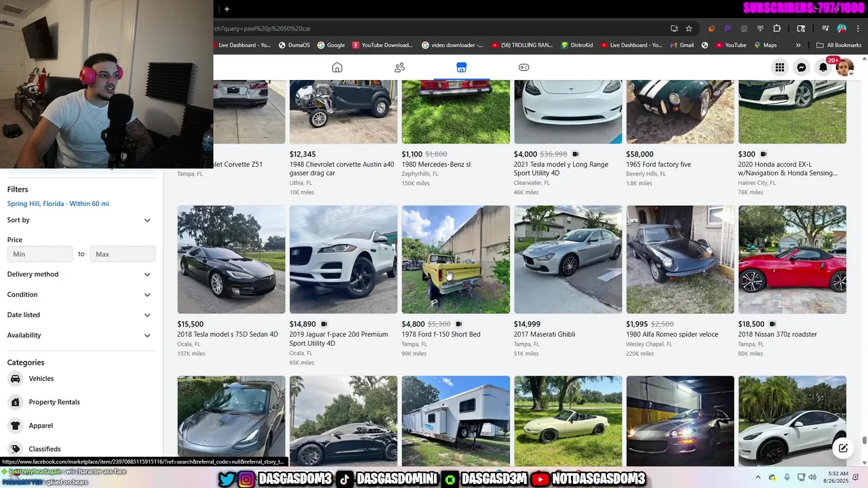The width and height of the screenshot is (868, 488).
Task: Open the Gaming controller icon
Action: pyautogui.click(x=524, y=67)
